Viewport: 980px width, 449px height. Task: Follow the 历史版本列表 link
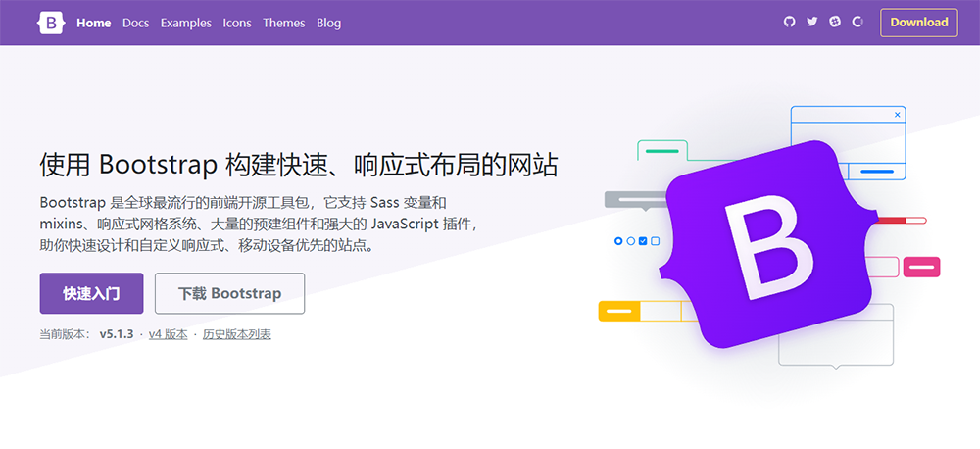(237, 334)
